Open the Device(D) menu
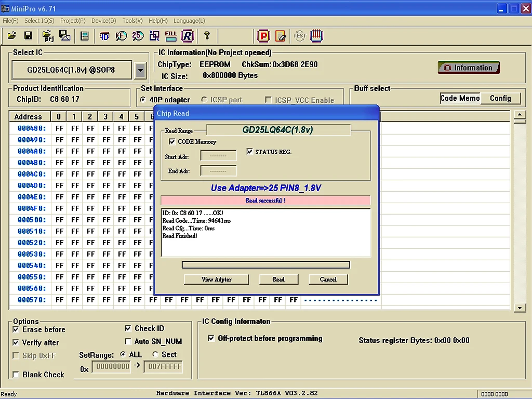 point(104,21)
